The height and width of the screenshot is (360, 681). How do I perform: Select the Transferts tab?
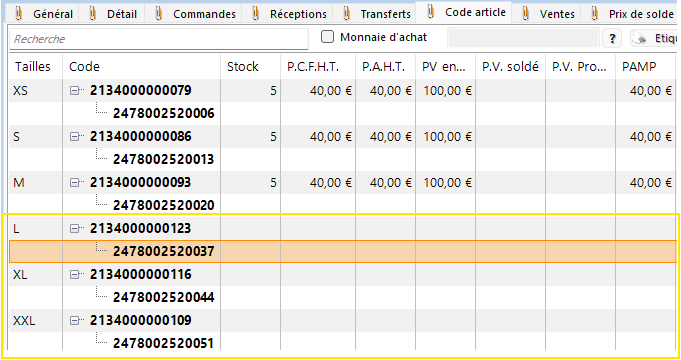tap(375, 14)
